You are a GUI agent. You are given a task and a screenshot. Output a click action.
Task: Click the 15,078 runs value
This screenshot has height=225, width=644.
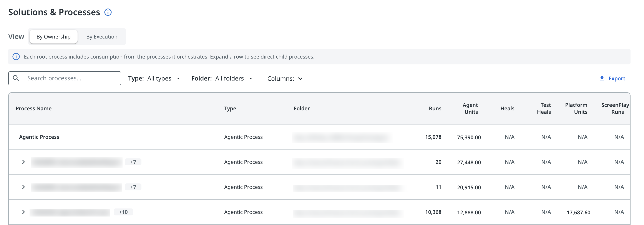pos(433,137)
